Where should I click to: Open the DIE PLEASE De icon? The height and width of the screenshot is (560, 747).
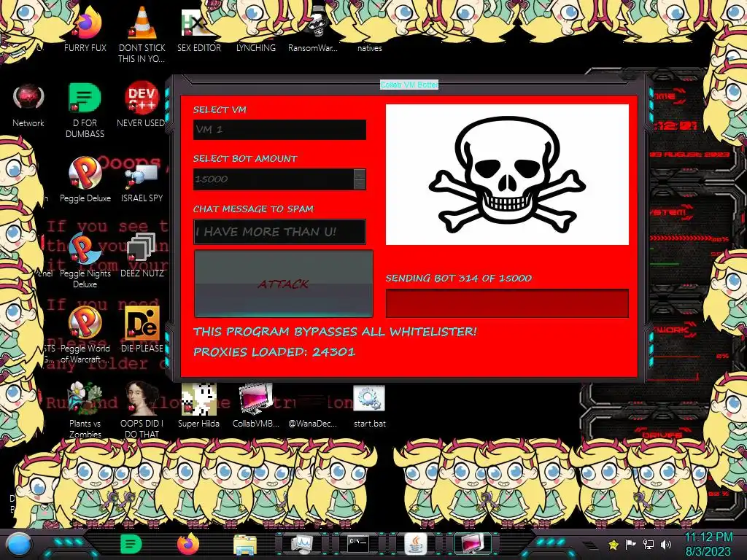click(142, 330)
